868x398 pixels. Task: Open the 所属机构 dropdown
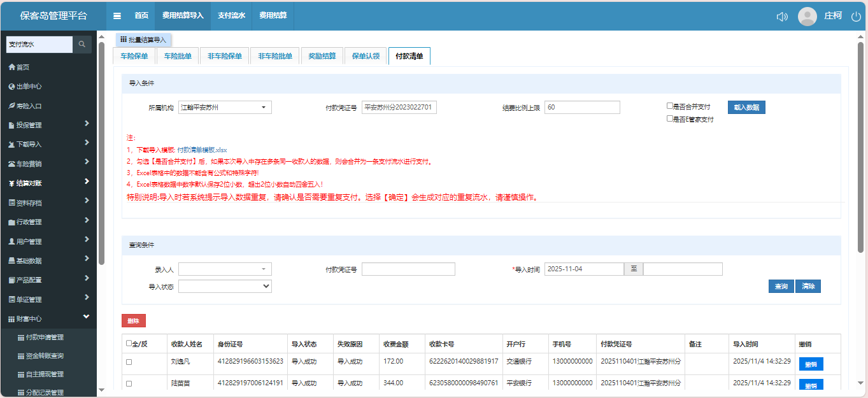[225, 108]
